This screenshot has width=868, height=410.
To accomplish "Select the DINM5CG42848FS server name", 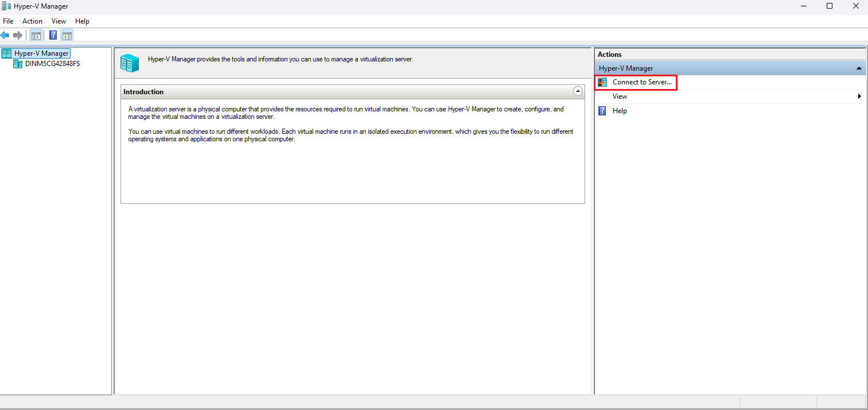I will (52, 64).
